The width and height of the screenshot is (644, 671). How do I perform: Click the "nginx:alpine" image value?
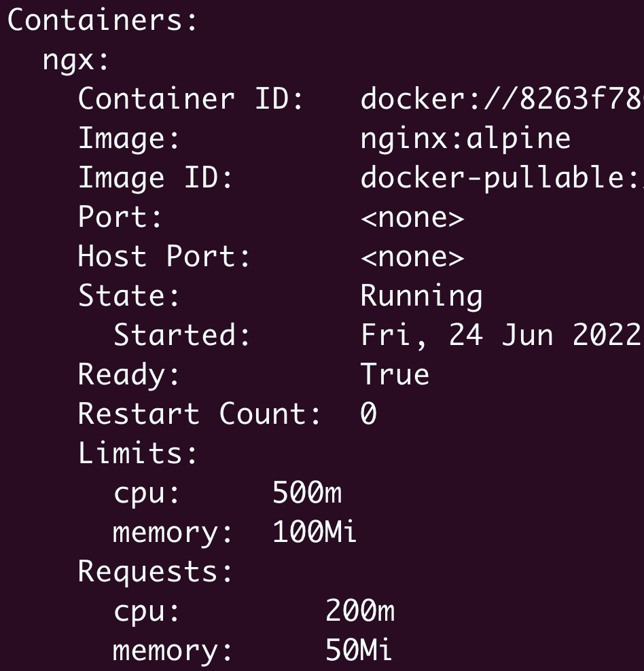465,139
